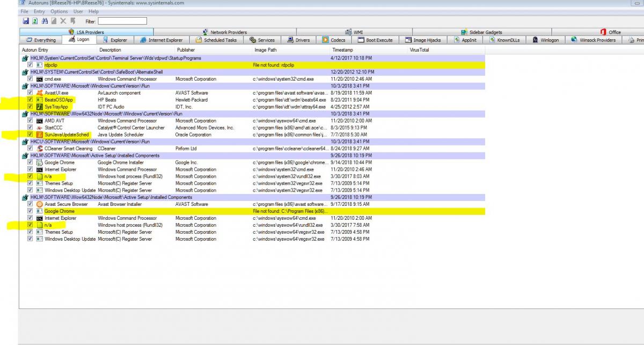Open the Internet Explorer tab

162,40
